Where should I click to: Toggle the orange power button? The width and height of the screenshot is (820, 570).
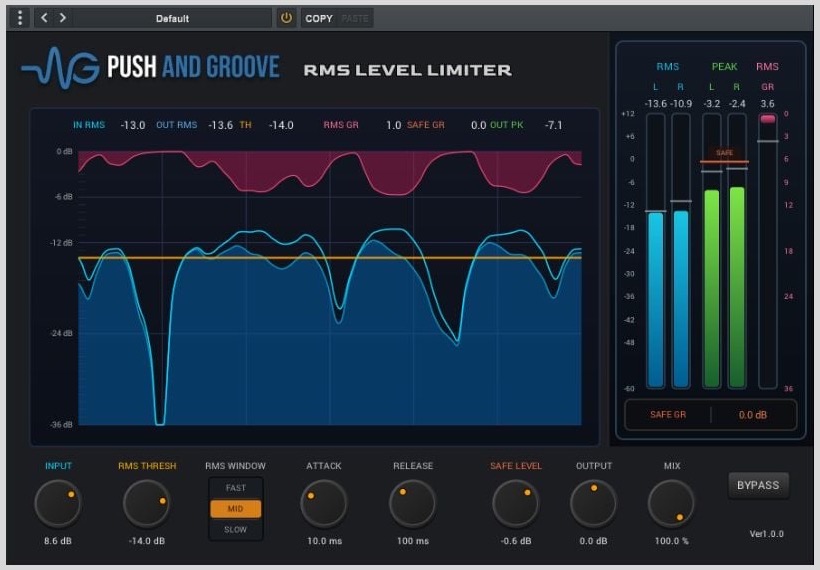[286, 18]
